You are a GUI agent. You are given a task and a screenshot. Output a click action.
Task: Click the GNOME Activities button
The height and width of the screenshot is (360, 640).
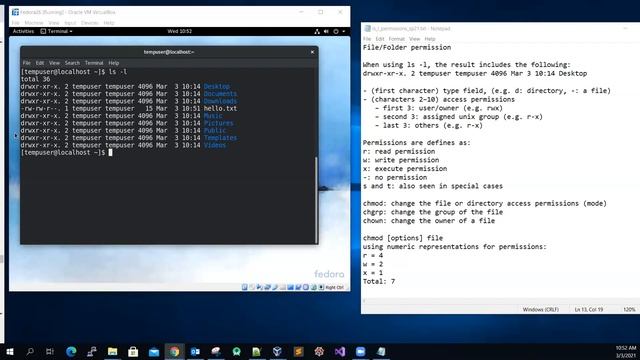(x=23, y=31)
